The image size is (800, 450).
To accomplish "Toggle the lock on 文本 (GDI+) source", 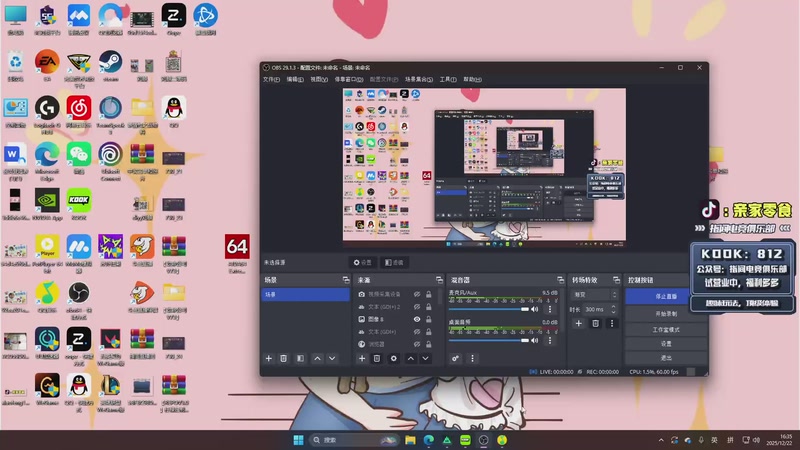I will (x=429, y=332).
